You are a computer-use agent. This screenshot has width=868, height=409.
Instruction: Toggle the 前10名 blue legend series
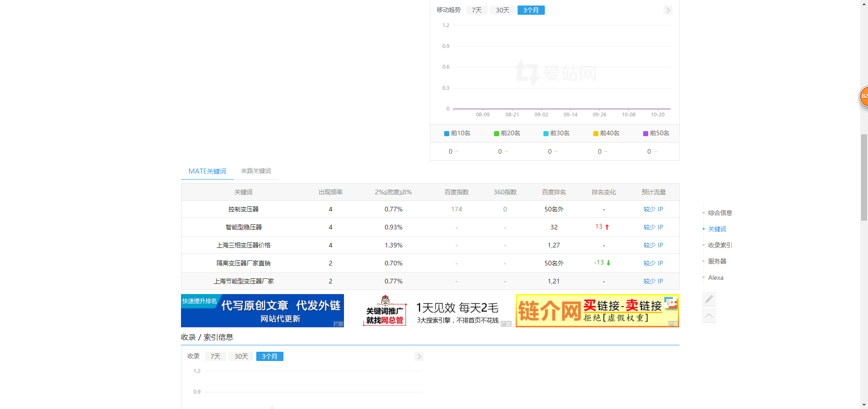457,133
